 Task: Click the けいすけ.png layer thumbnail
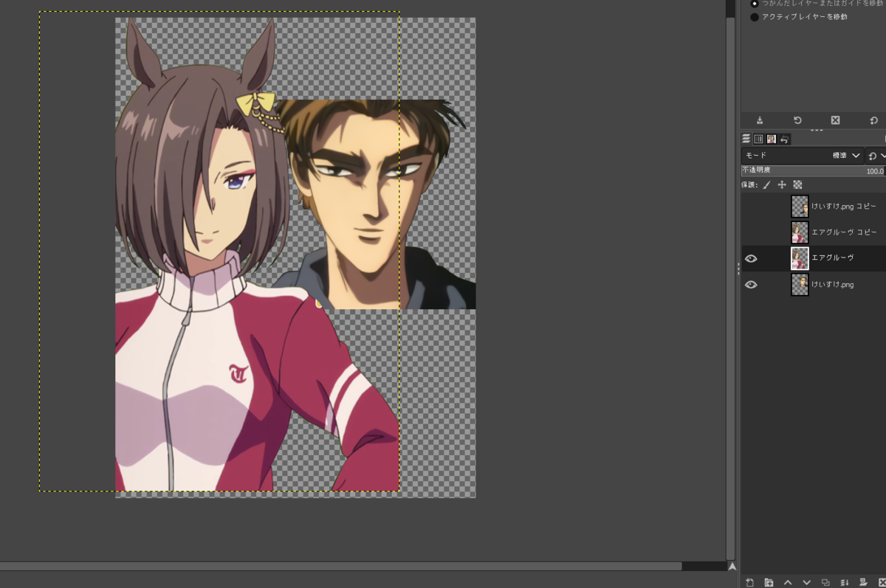coord(800,284)
